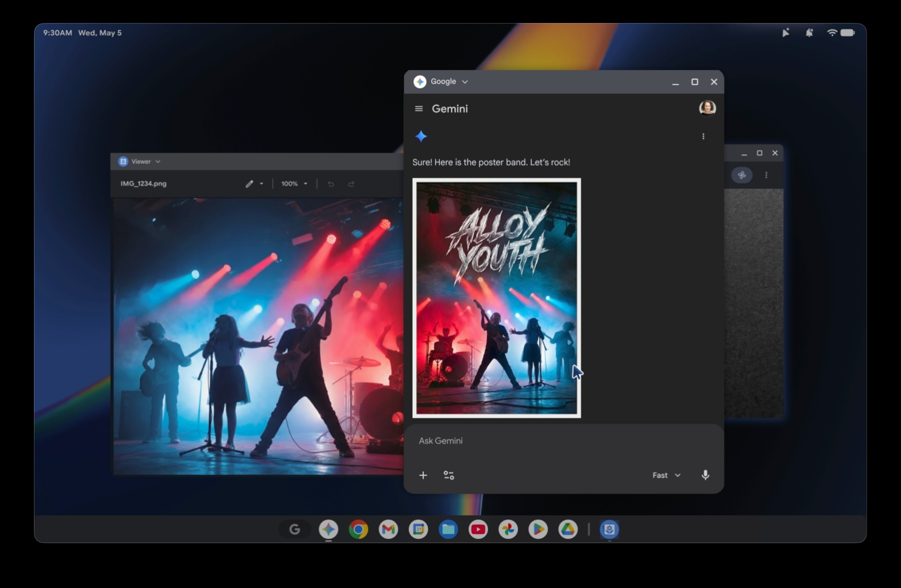Open the Files app from the shelf
This screenshot has width=901, height=588.
pyautogui.click(x=448, y=529)
